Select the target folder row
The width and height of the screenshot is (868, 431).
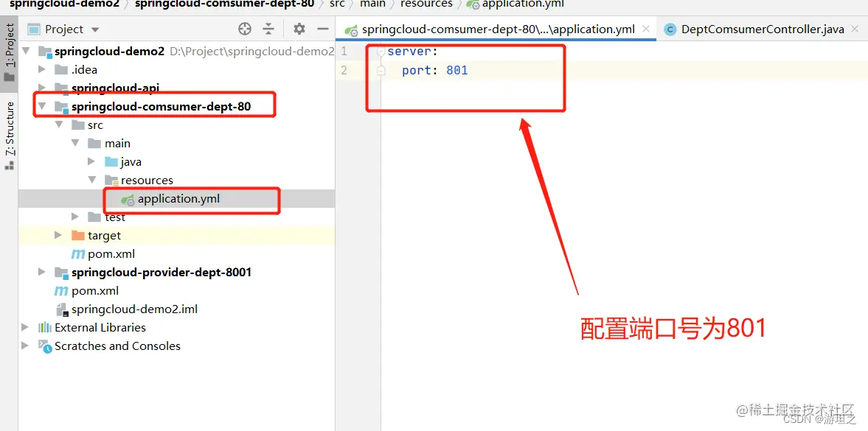pos(176,235)
